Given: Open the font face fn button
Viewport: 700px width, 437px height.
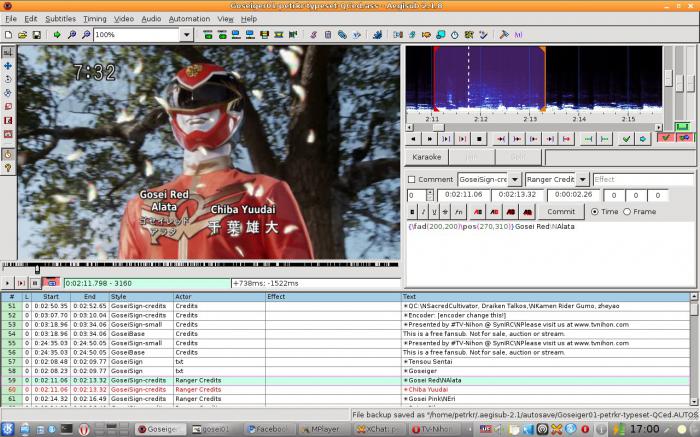Looking at the screenshot, I should (x=458, y=212).
